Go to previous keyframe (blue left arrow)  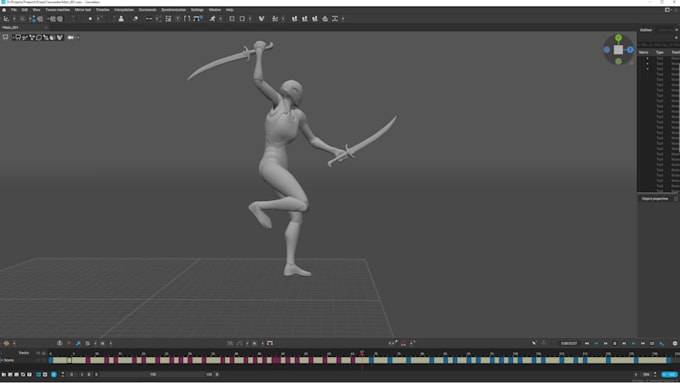pos(596,343)
